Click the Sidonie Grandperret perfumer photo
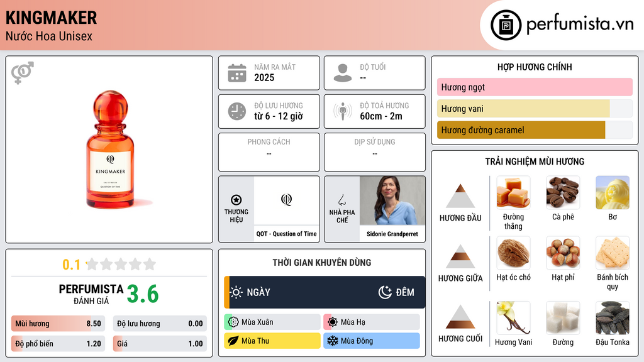This screenshot has height=362, width=644. pyautogui.click(x=392, y=200)
